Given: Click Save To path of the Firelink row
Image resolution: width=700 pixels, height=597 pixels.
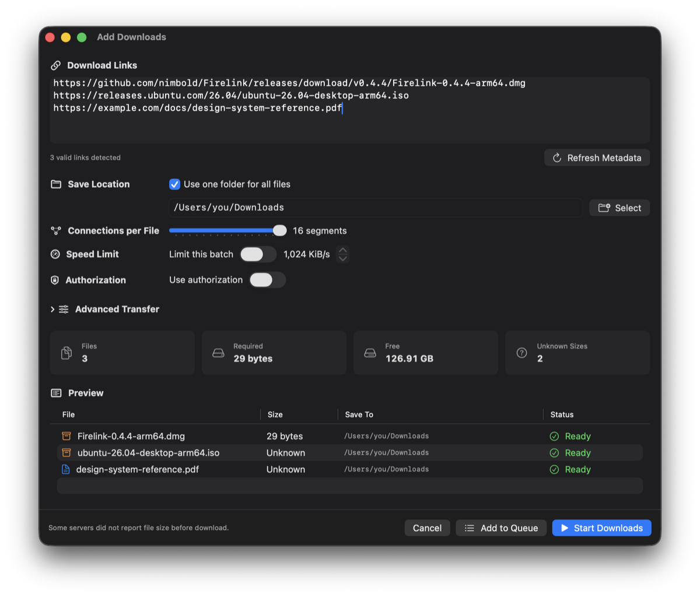Looking at the screenshot, I should (x=386, y=436).
